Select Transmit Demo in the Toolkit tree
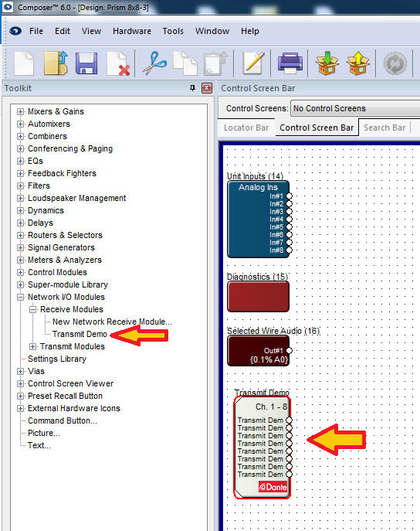This screenshot has width=420, height=531. (x=80, y=334)
